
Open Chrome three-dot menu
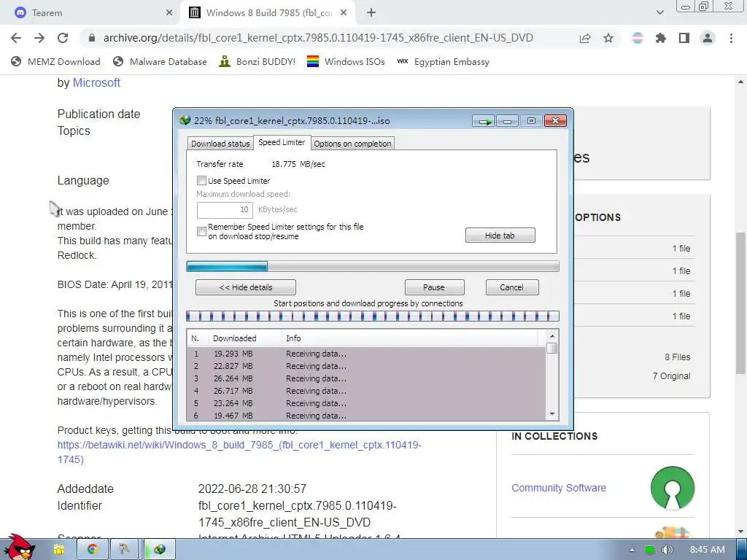(x=731, y=38)
